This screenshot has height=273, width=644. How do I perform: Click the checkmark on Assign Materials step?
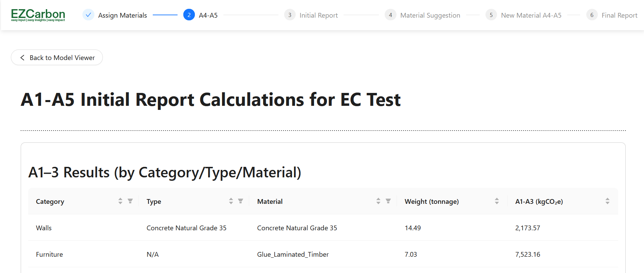click(x=88, y=15)
